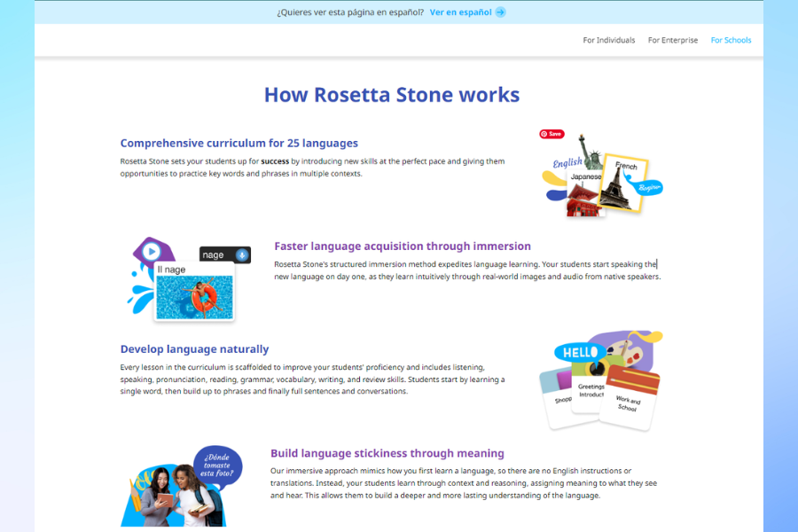Open the For Enterprise menu item
The height and width of the screenshot is (532, 798).
click(673, 40)
